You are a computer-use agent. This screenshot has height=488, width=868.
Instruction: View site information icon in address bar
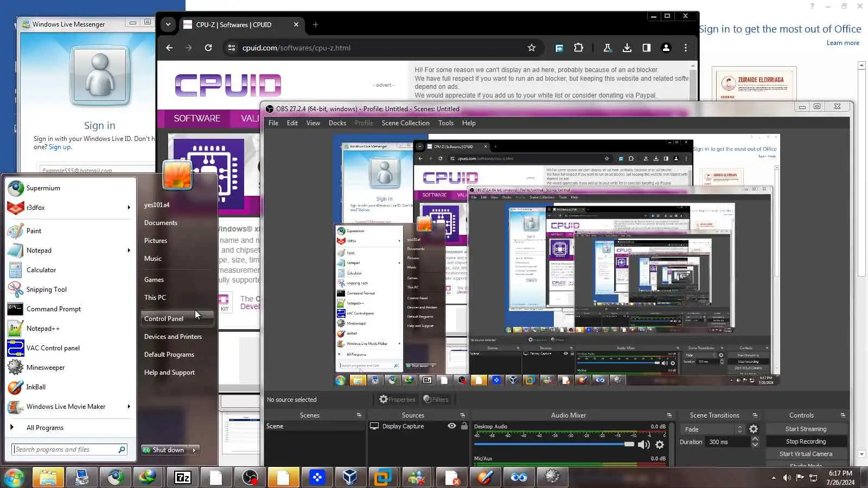[x=232, y=48]
